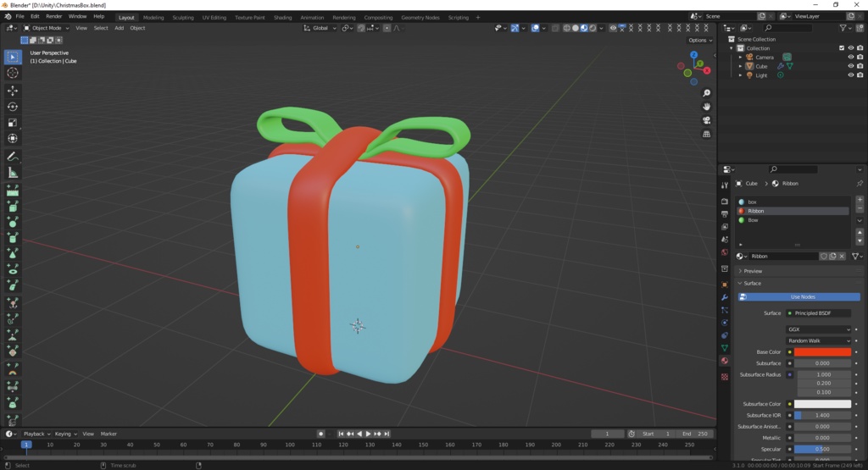
Task: Open Global transform orientation dropdown
Action: [320, 28]
